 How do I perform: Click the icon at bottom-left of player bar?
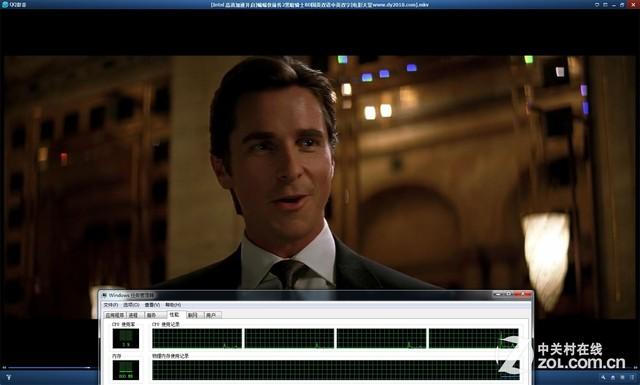[9, 378]
